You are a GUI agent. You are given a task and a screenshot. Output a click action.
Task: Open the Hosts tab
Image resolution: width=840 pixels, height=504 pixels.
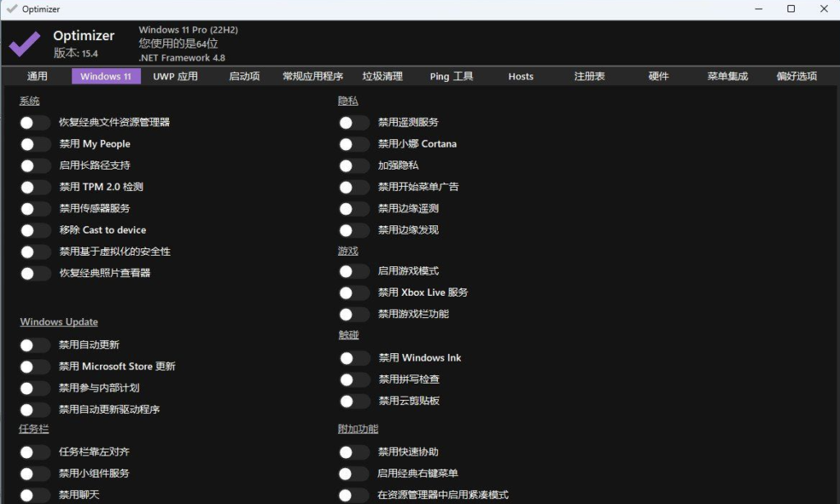tap(520, 75)
